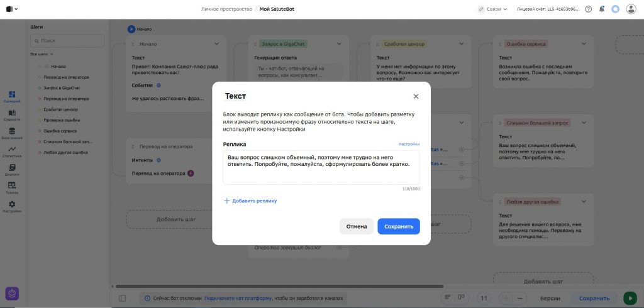This screenshot has height=308, width=644.
Task: Collapse the Начало step card chevron
Action: pos(216,44)
